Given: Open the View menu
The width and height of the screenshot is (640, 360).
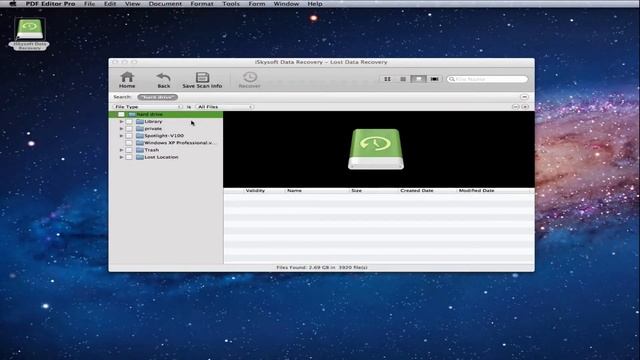Looking at the screenshot, I should pyautogui.click(x=132, y=4).
